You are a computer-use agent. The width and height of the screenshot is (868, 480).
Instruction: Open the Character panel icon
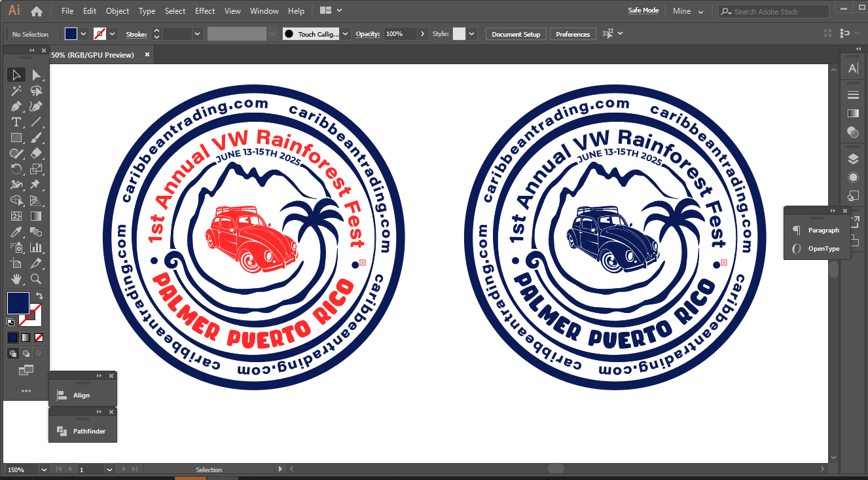(x=853, y=68)
